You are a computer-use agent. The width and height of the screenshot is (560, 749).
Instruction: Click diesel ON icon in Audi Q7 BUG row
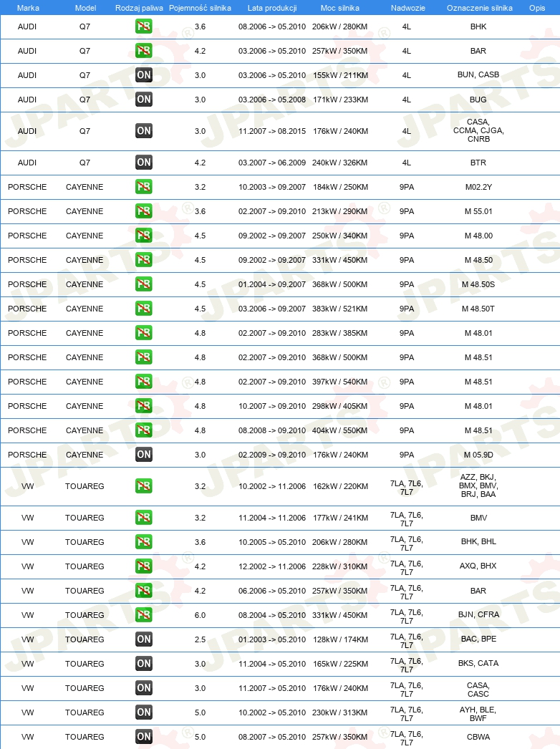click(x=144, y=100)
